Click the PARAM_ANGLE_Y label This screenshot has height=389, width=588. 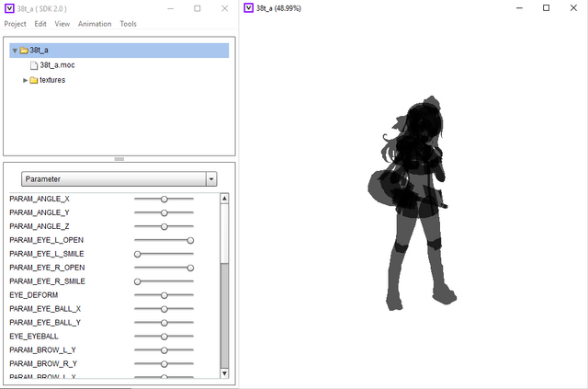40,212
